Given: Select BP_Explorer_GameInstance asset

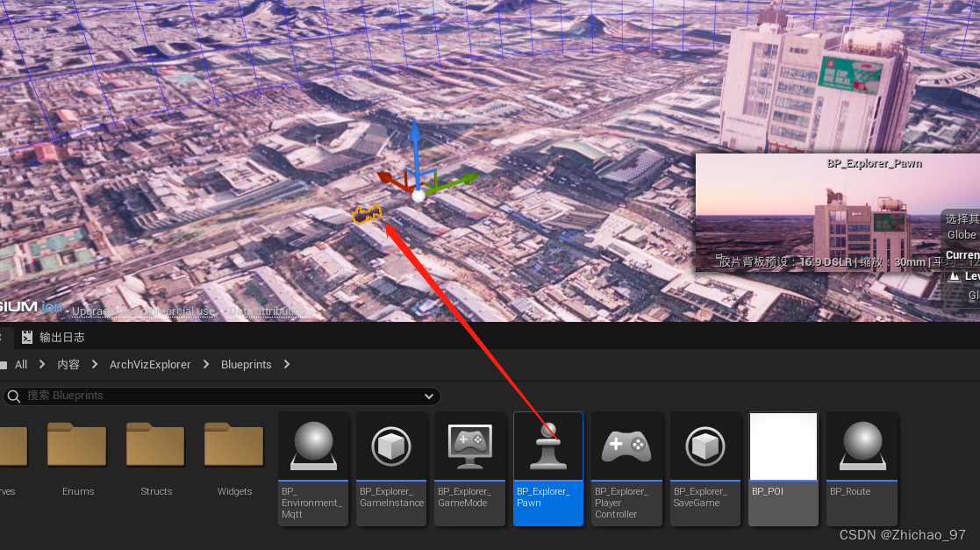Looking at the screenshot, I should [x=390, y=446].
